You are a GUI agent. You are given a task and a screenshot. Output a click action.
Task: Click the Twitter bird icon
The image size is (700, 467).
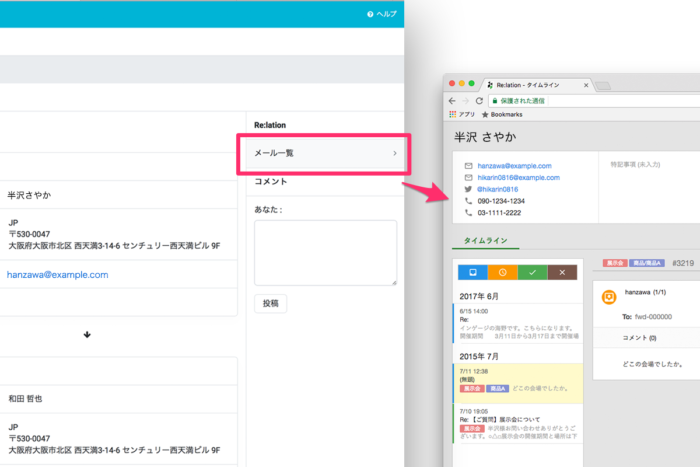click(467, 188)
